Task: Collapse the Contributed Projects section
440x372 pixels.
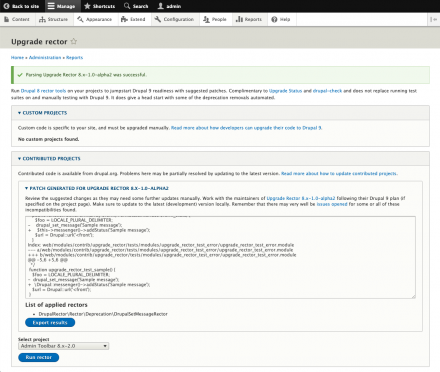Action: pos(49,159)
